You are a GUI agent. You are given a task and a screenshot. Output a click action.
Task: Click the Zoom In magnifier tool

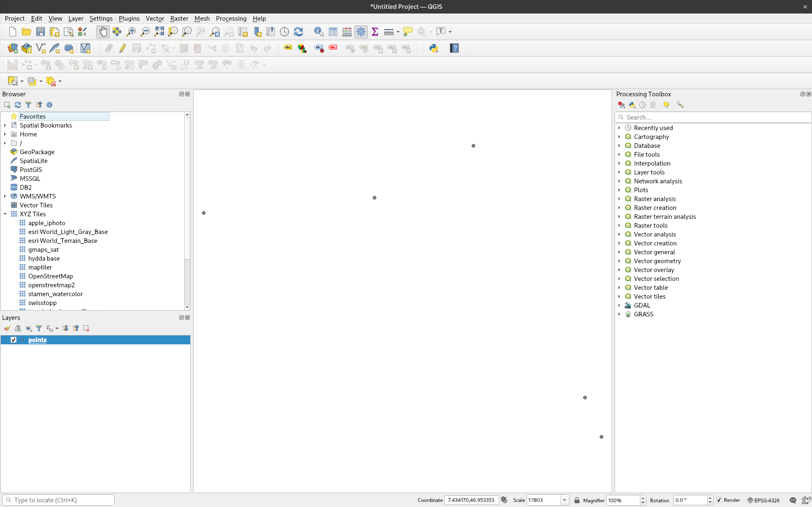tap(131, 32)
